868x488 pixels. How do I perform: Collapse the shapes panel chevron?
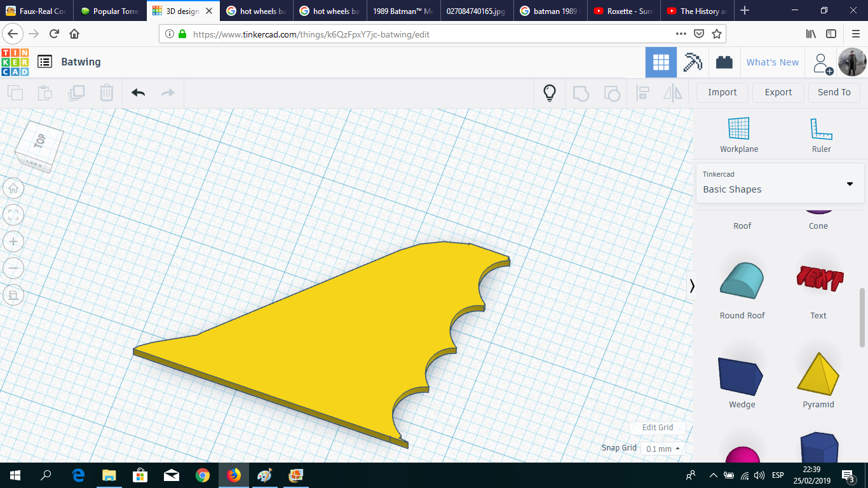[692, 286]
